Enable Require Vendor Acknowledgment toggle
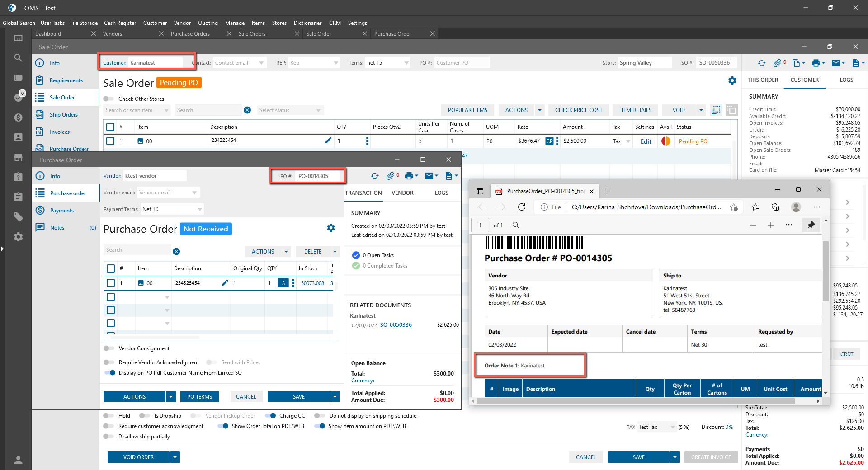The width and height of the screenshot is (868, 470). (109, 362)
